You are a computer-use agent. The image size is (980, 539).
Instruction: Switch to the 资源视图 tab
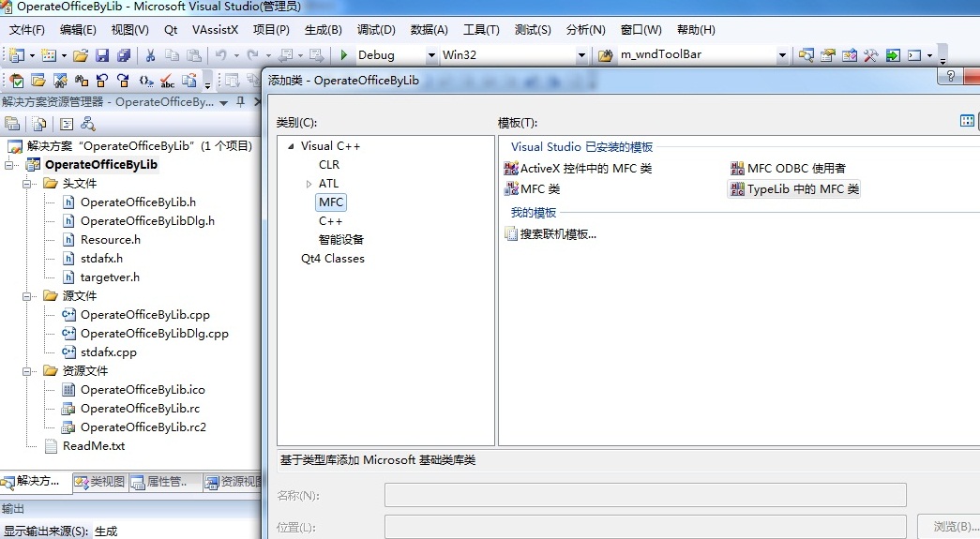[x=234, y=482]
